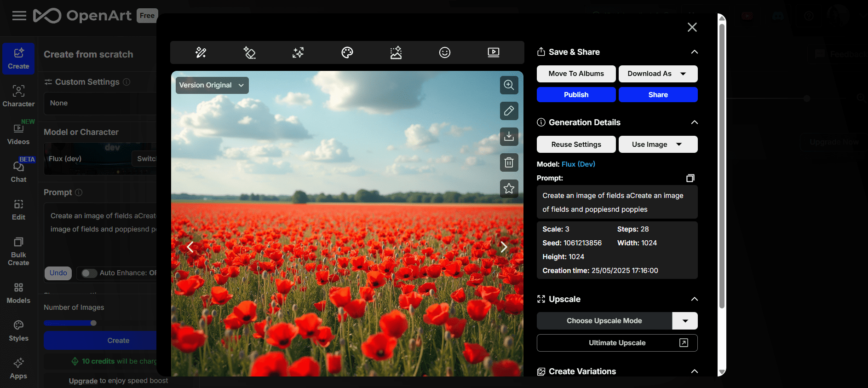868x388 pixels.
Task: Click the blue Publish button
Action: pos(576,95)
